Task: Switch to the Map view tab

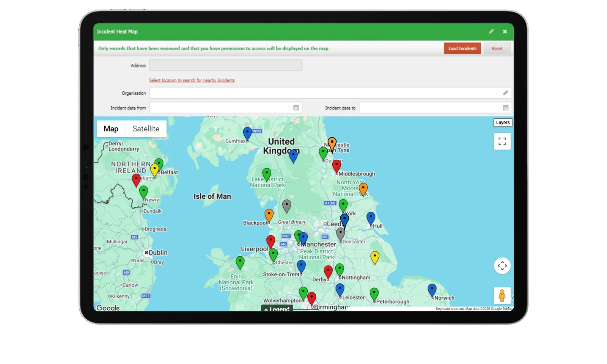Action: click(x=111, y=129)
